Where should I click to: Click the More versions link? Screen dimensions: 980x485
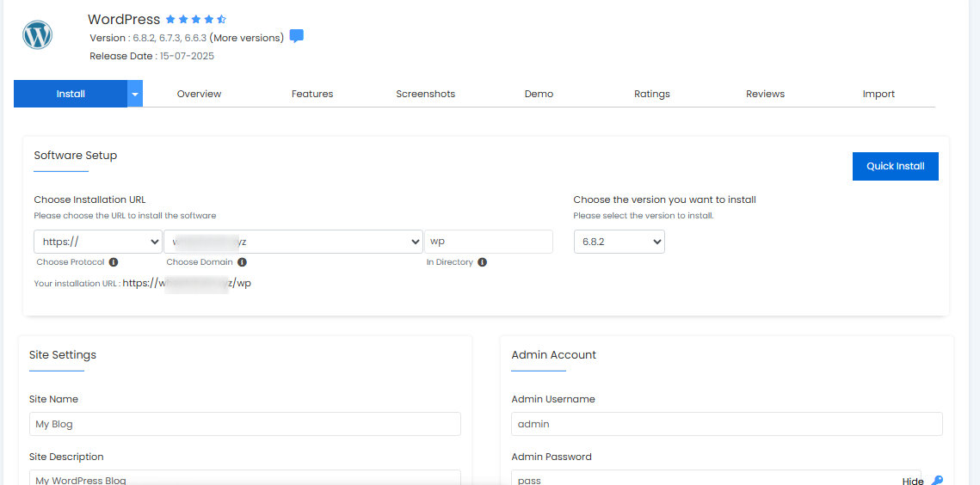[x=246, y=38]
